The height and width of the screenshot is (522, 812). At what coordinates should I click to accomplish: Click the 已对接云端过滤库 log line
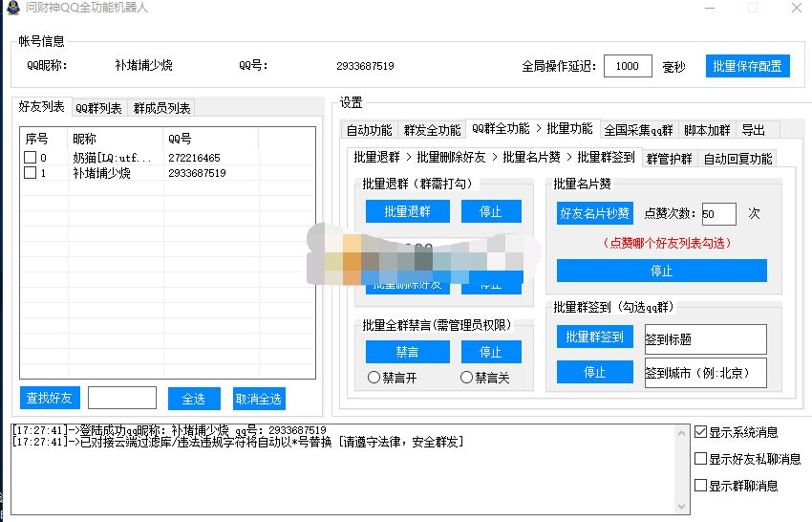point(237,442)
